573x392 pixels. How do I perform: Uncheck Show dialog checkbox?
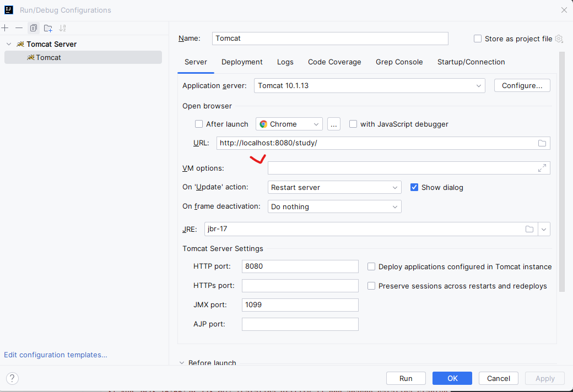coord(414,187)
